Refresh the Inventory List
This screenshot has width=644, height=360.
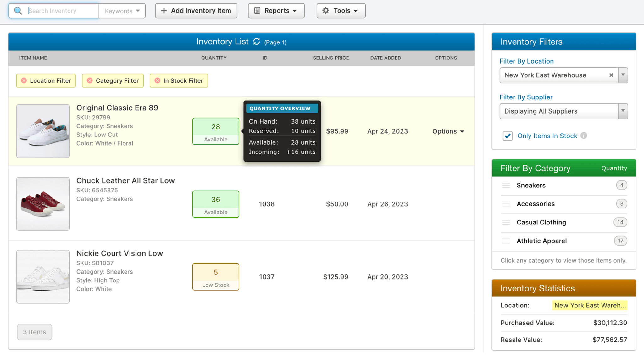(x=256, y=41)
